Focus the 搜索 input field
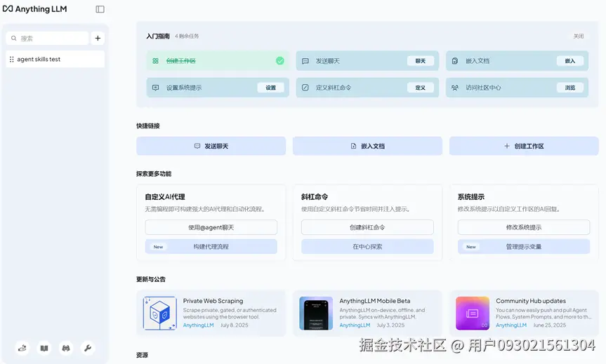This screenshot has height=364, width=606. 48,38
